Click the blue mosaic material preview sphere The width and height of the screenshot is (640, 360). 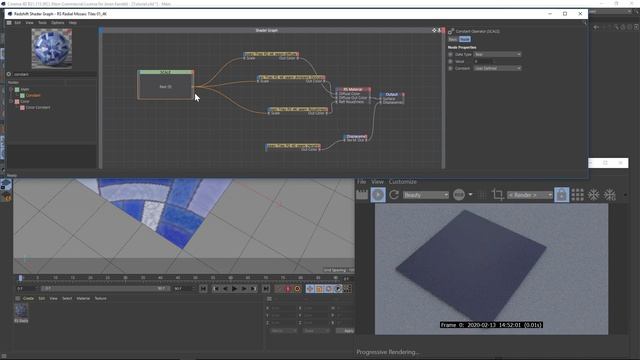coord(52,49)
